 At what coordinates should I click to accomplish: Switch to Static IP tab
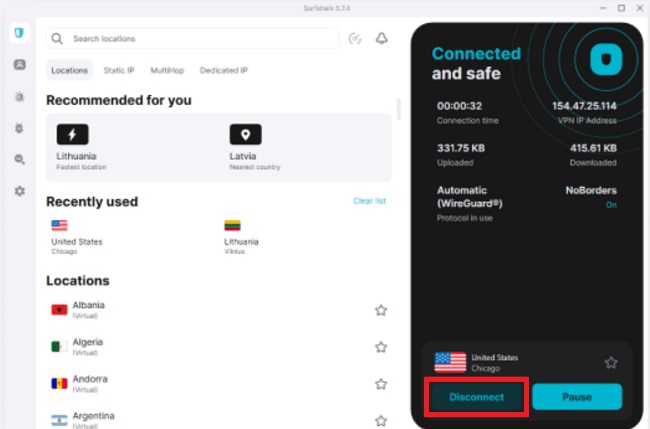tap(119, 70)
